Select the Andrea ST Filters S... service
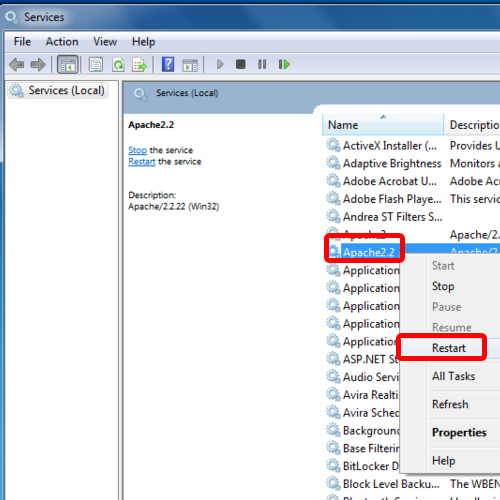The height and width of the screenshot is (500, 500). 392,217
